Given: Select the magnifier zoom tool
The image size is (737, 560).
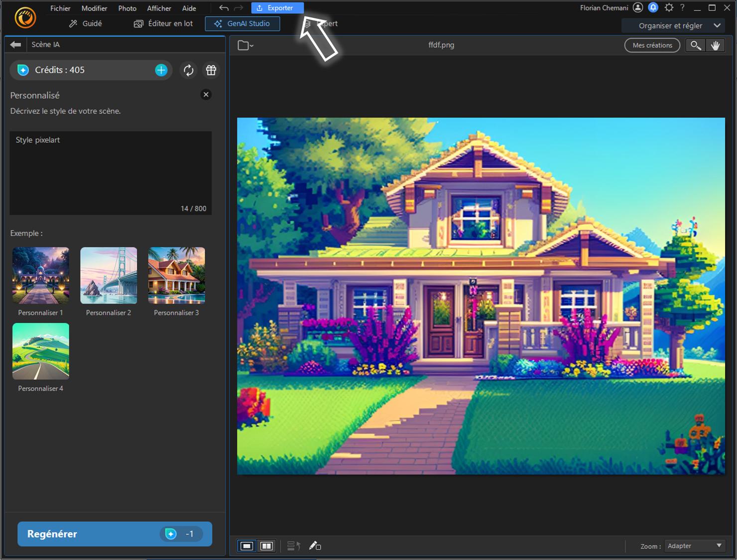Looking at the screenshot, I should click(695, 45).
